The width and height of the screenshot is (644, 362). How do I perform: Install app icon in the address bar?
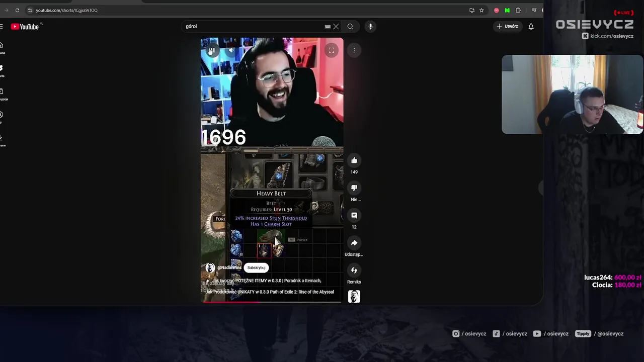(x=472, y=10)
